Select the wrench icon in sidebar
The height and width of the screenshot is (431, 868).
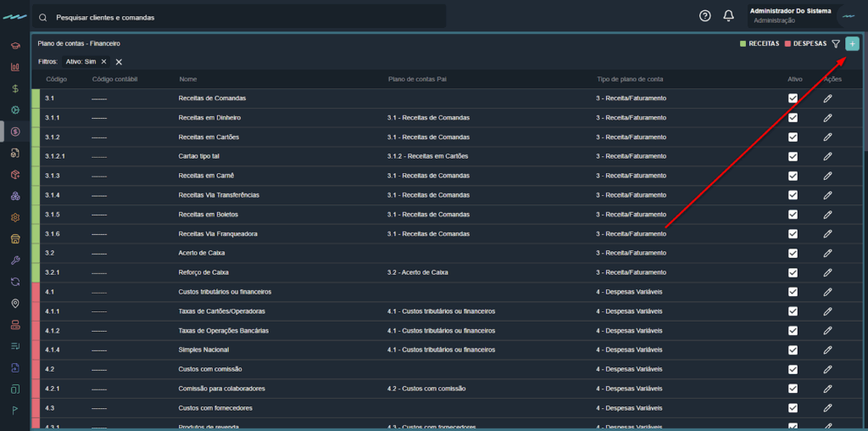pos(15,260)
